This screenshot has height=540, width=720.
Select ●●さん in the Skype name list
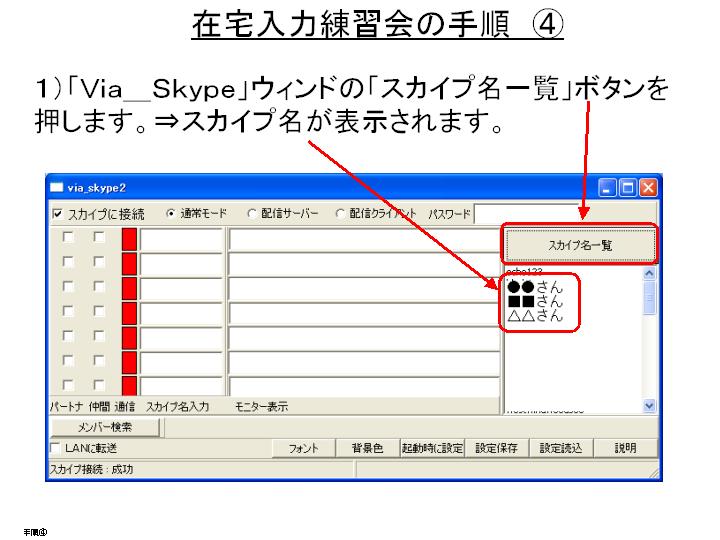pos(535,287)
